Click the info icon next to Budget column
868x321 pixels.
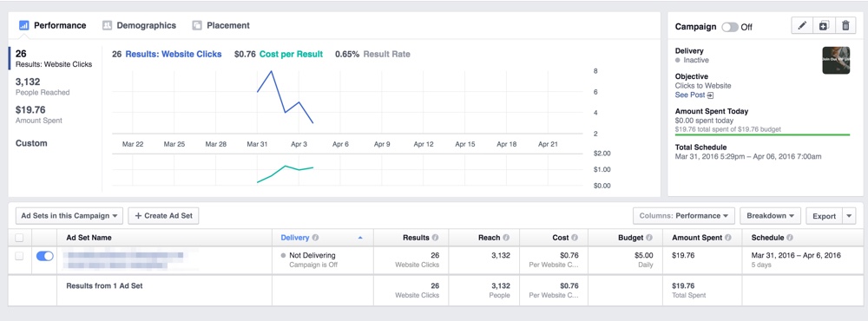649,238
